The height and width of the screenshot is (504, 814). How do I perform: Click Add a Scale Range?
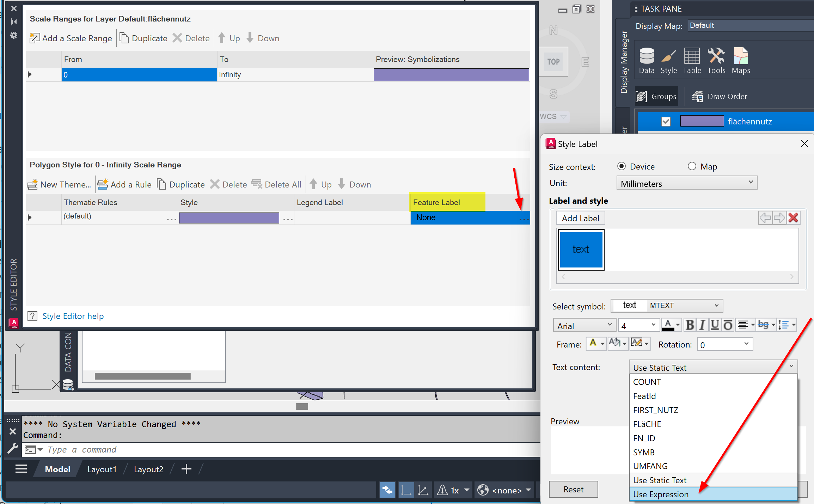click(x=71, y=38)
